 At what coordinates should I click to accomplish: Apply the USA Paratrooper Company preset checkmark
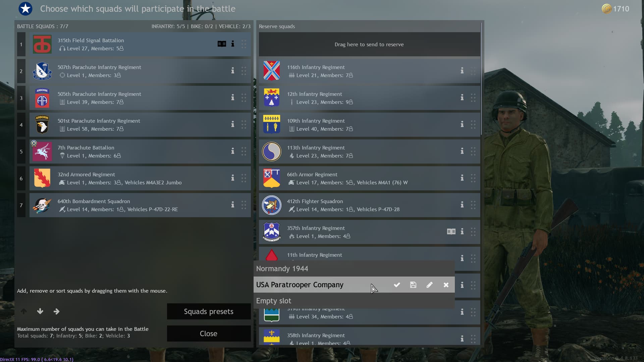point(397,285)
